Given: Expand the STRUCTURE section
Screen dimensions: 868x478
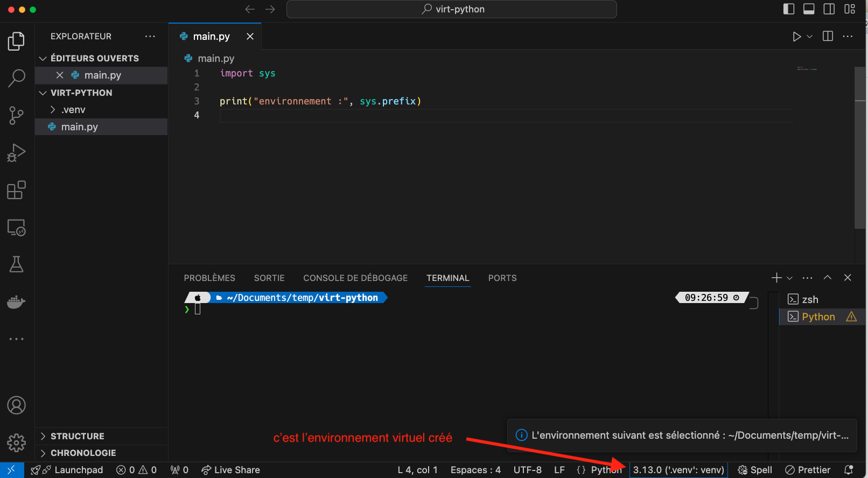Looking at the screenshot, I should (77, 436).
